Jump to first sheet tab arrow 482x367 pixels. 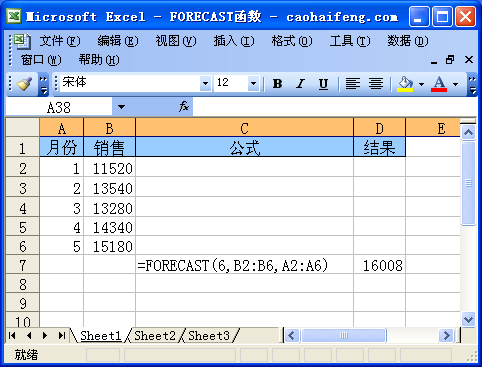[12, 336]
